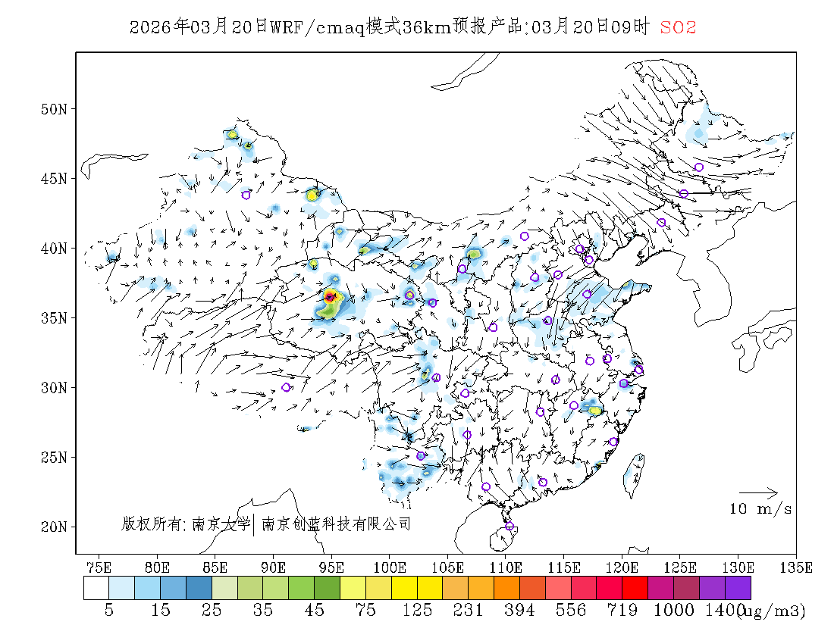Viewport: 834px width, 644px height.
Task: Select the white first legend swatch
Action: tap(96, 588)
